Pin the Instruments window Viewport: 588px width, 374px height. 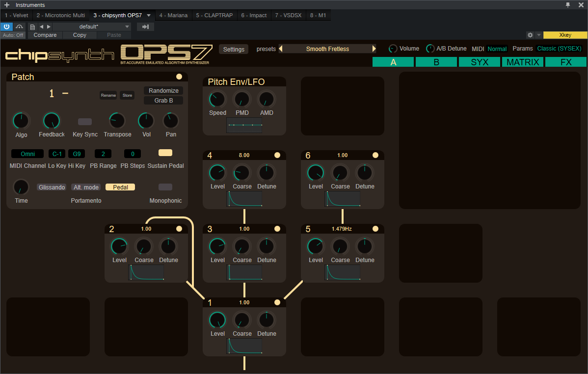(x=568, y=5)
